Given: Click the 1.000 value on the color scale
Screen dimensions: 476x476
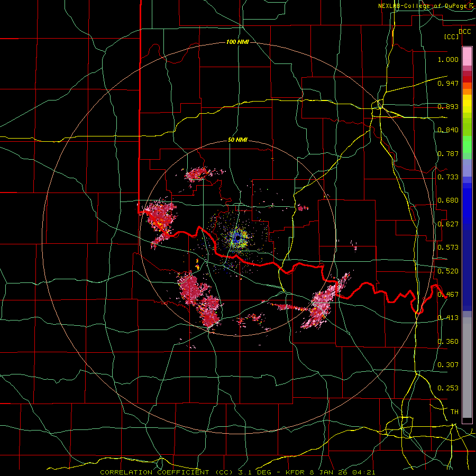Looking at the screenshot, I should click(x=448, y=59).
